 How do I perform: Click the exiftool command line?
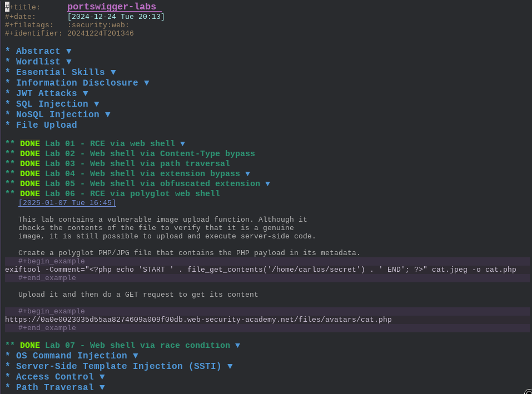coord(261,270)
